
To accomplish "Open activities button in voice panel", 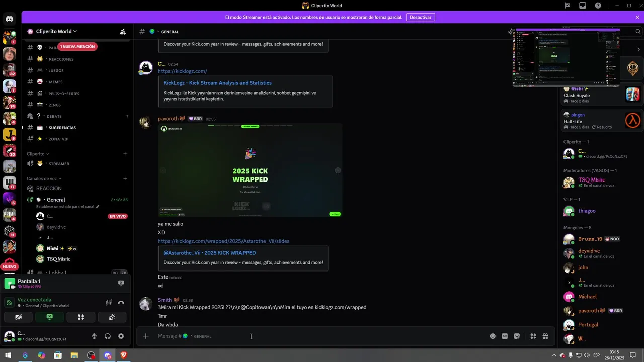I will pyautogui.click(x=80, y=317).
